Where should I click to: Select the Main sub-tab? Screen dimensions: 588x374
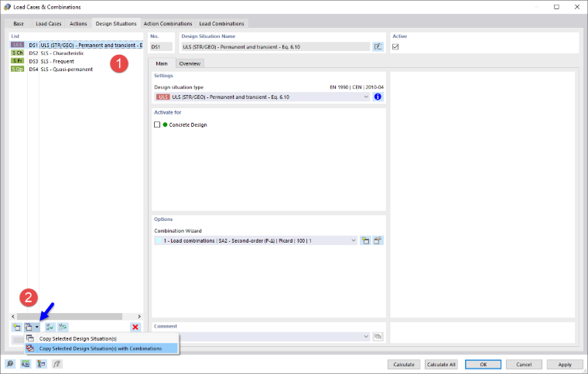[162, 63]
